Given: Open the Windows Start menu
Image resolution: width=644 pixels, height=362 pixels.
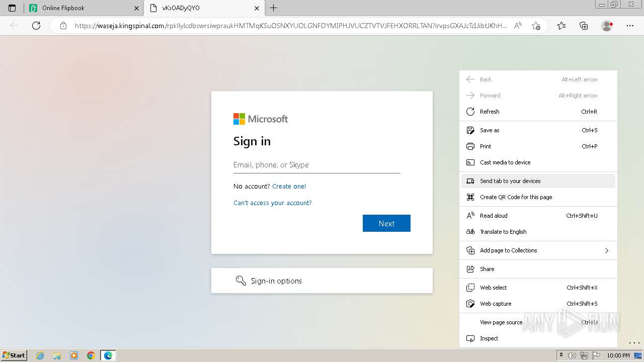Looking at the screenshot, I should click(14, 355).
